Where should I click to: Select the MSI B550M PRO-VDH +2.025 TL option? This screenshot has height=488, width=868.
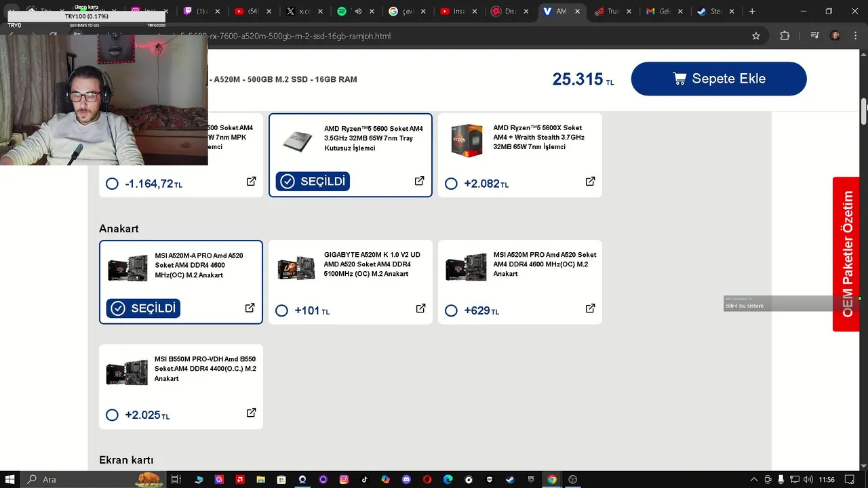(113, 415)
